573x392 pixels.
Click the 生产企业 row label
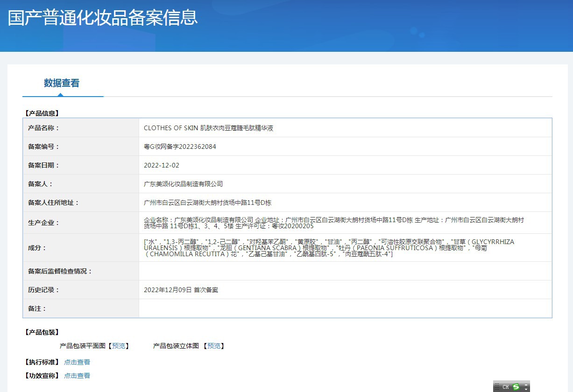pyautogui.click(x=44, y=223)
